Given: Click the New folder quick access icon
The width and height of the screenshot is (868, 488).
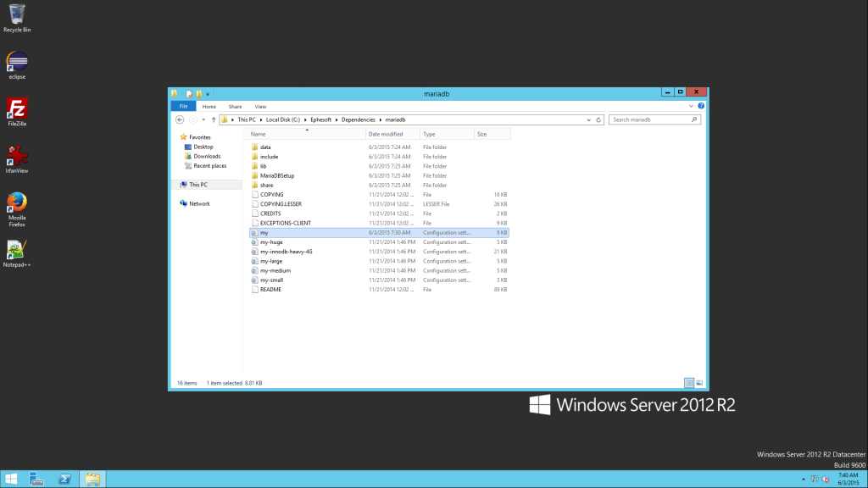Looking at the screenshot, I should [198, 94].
